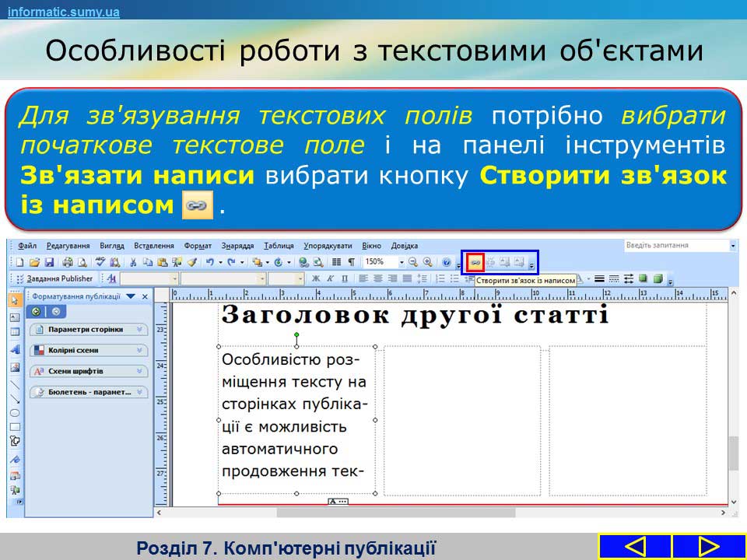Open the zoom percentage 150% dropdown
Screen dimensions: 747x560
click(402, 263)
